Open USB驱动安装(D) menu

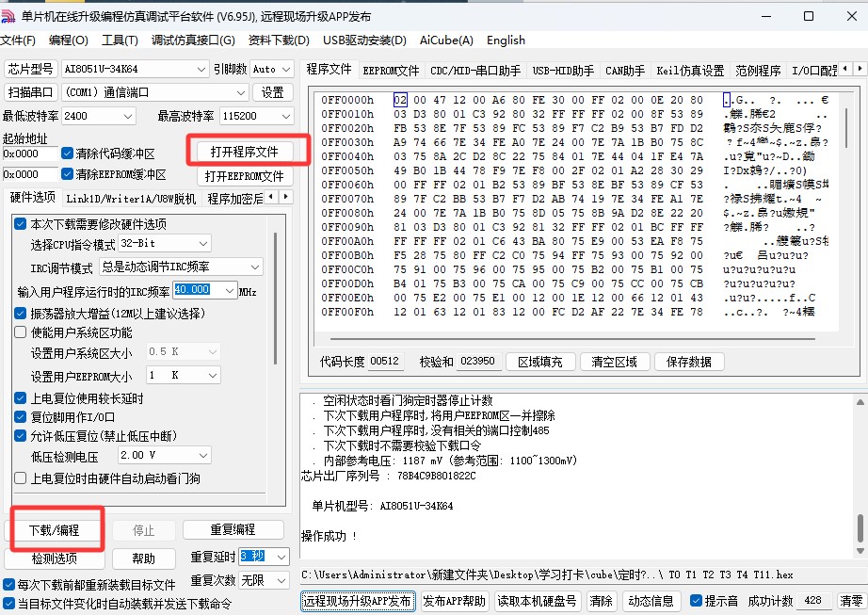point(364,40)
